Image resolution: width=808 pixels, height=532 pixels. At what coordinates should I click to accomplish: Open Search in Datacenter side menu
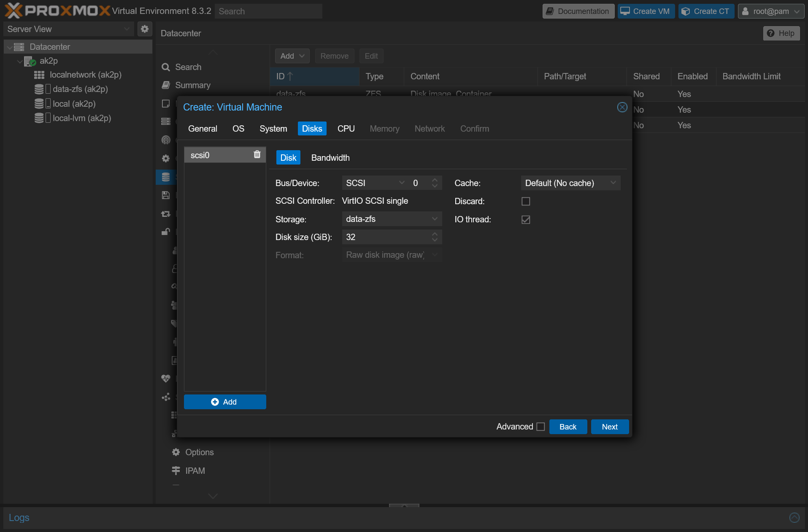tap(188, 67)
